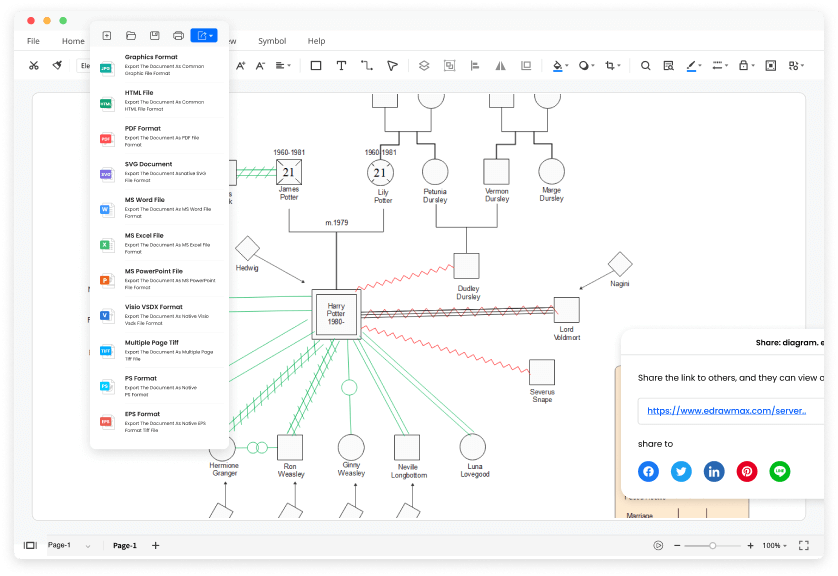Zoom in with plus button

click(750, 545)
